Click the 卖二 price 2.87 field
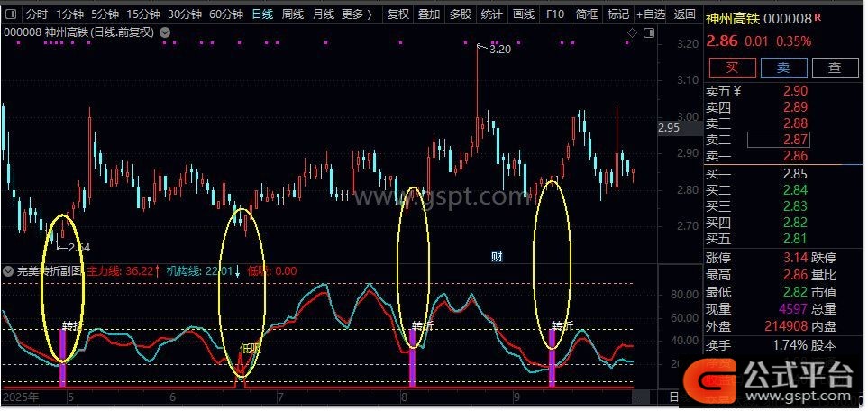This screenshot has width=868, height=411. pyautogui.click(x=779, y=140)
